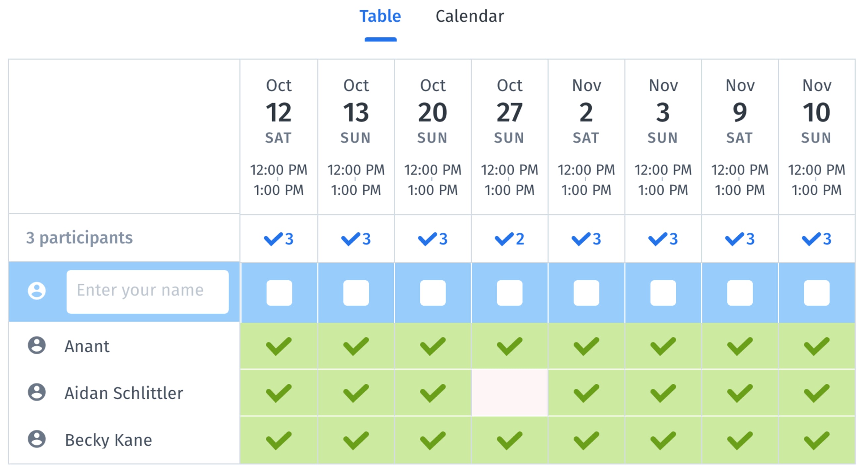This screenshot has width=868, height=473.
Task: Click the blue checkmark count for Oct 27
Action: pyautogui.click(x=509, y=239)
